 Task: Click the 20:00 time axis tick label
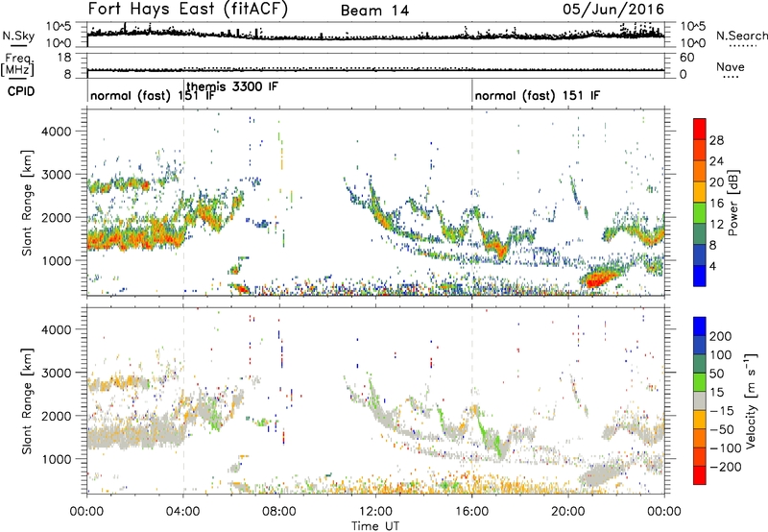pos(567,512)
